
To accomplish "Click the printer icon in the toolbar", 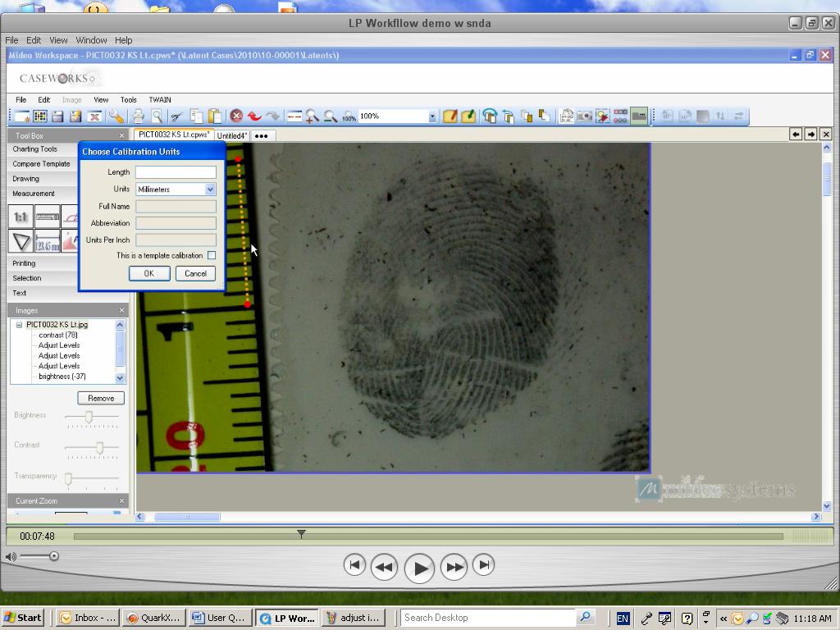I will coord(139,116).
